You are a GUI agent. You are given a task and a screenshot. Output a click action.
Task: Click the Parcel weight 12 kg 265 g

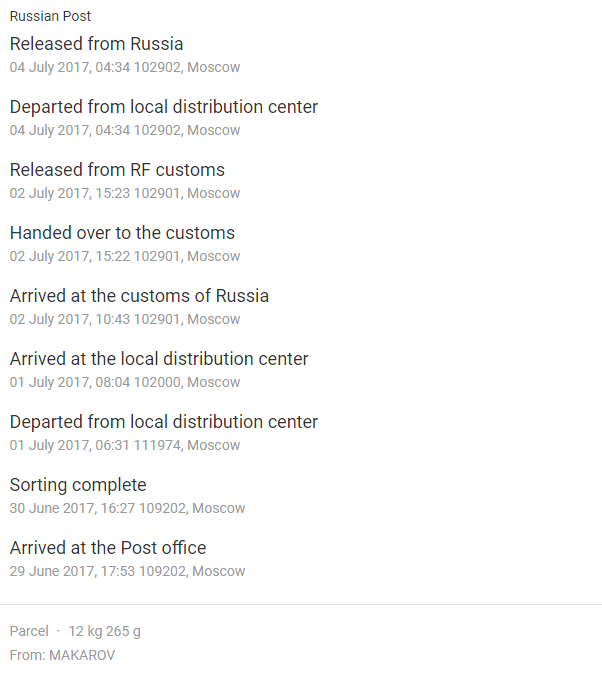[104, 631]
